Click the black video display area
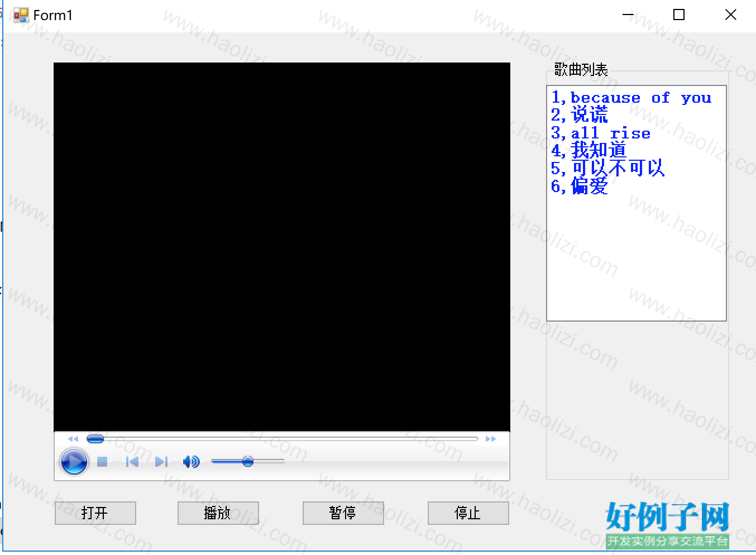The image size is (756, 555). coord(282,247)
